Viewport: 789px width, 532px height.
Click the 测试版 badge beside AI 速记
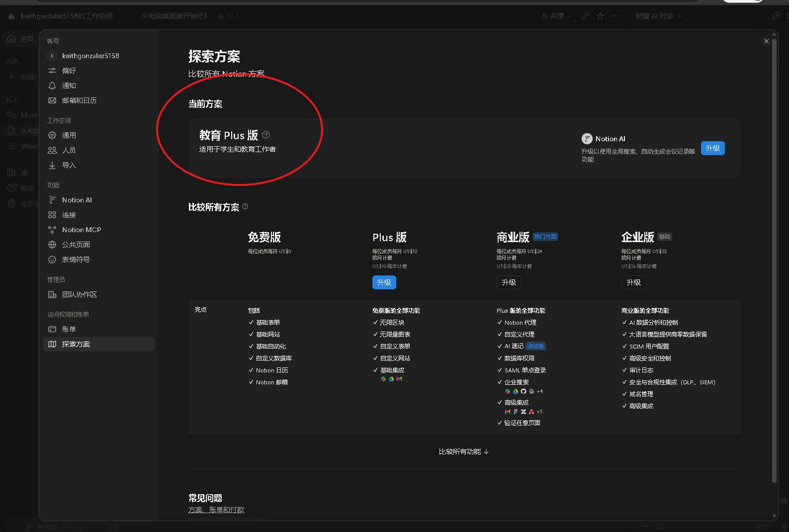coord(535,346)
